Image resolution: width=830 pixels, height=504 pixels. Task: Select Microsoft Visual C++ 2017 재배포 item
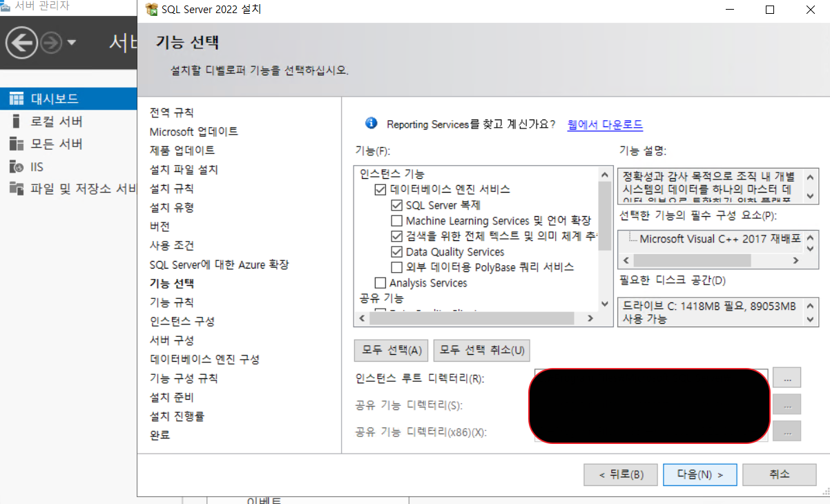click(x=720, y=239)
